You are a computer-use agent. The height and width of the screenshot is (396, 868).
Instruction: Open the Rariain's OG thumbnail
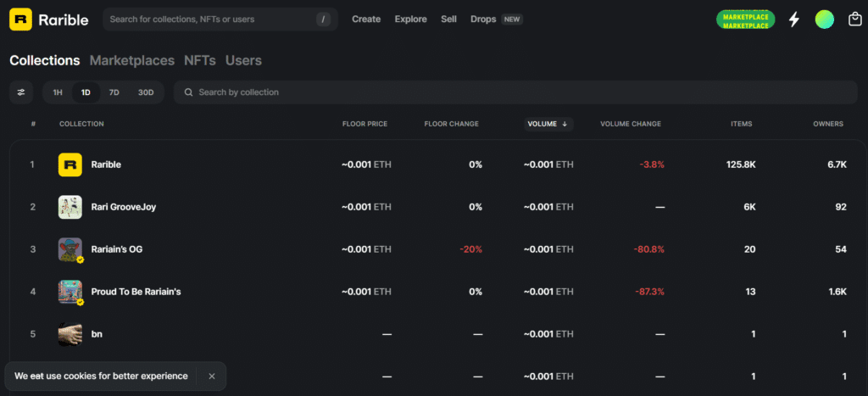click(x=70, y=249)
